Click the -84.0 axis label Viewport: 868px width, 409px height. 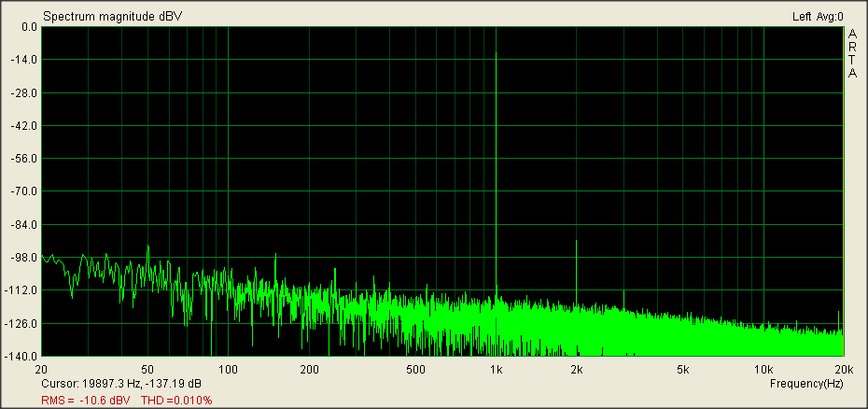[24, 224]
